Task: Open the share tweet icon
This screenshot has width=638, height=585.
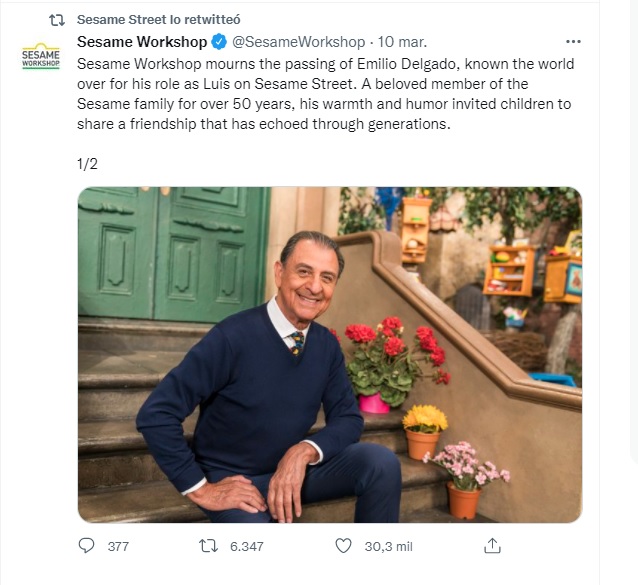Action: (x=491, y=546)
